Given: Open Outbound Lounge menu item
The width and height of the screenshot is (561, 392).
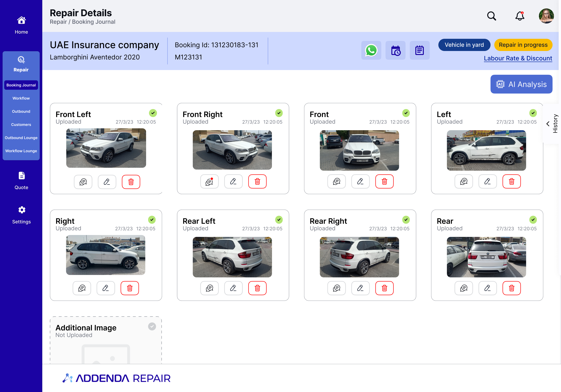Looking at the screenshot, I should click(x=21, y=138).
